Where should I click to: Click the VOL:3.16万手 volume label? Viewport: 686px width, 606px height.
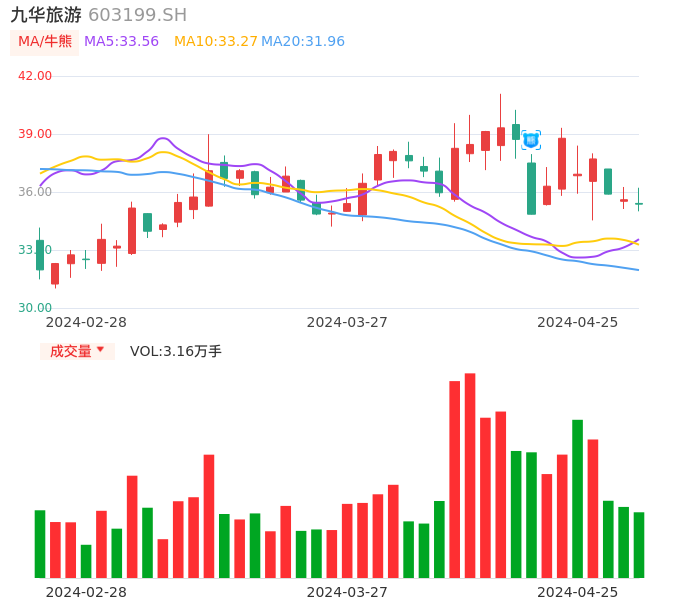pyautogui.click(x=176, y=351)
